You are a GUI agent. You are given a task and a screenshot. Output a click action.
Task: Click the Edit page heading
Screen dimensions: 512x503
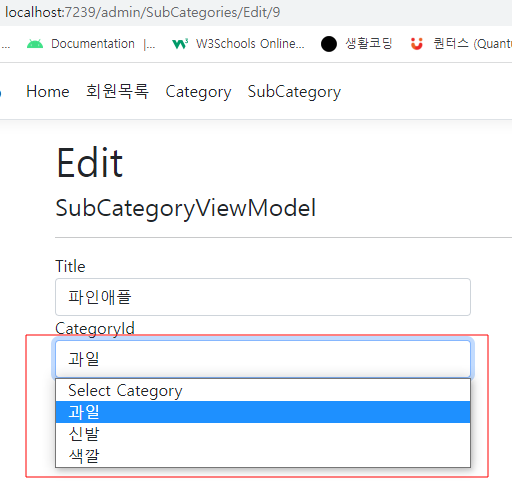90,163
